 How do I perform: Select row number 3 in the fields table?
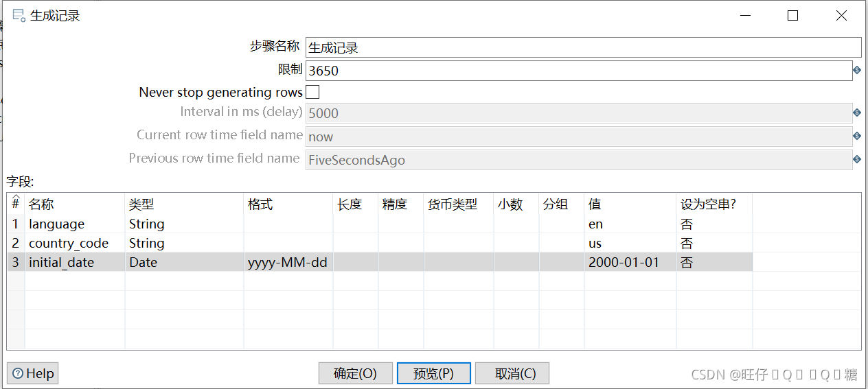coord(16,262)
